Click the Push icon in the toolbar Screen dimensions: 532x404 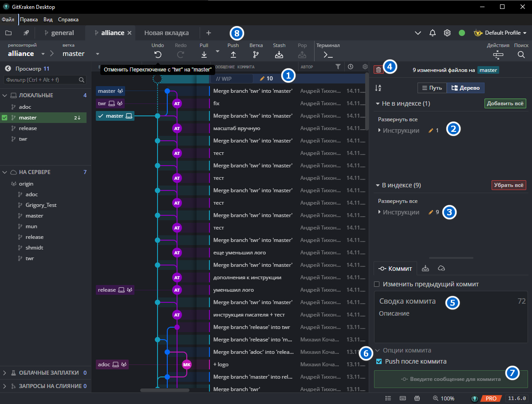pyautogui.click(x=233, y=54)
